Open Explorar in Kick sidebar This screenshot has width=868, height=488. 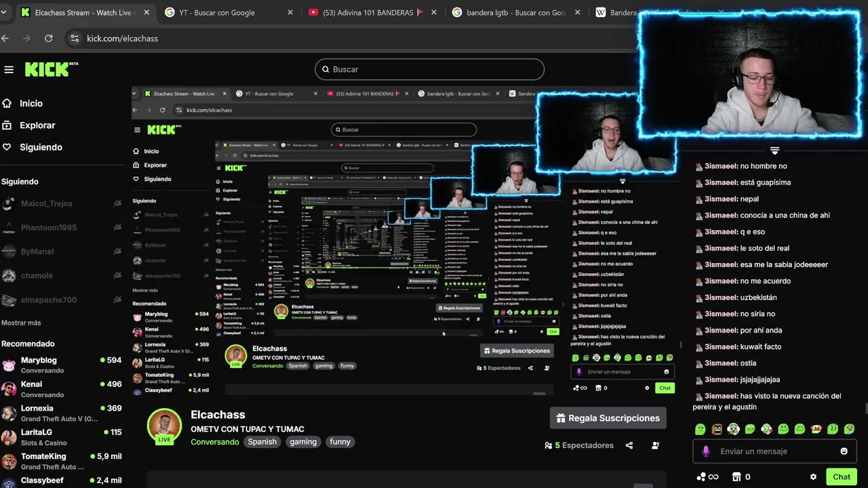pos(37,125)
